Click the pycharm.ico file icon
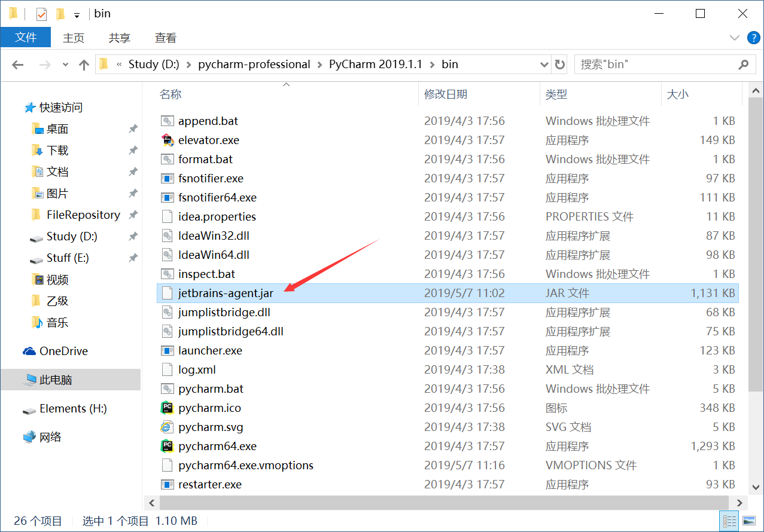Viewport: 764px width, 532px height. (x=167, y=408)
